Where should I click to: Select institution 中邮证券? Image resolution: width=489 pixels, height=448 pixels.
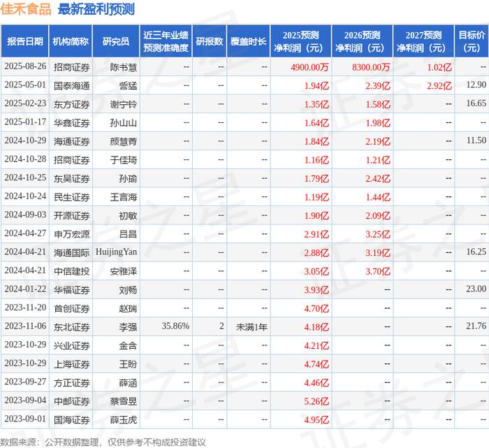(x=72, y=401)
